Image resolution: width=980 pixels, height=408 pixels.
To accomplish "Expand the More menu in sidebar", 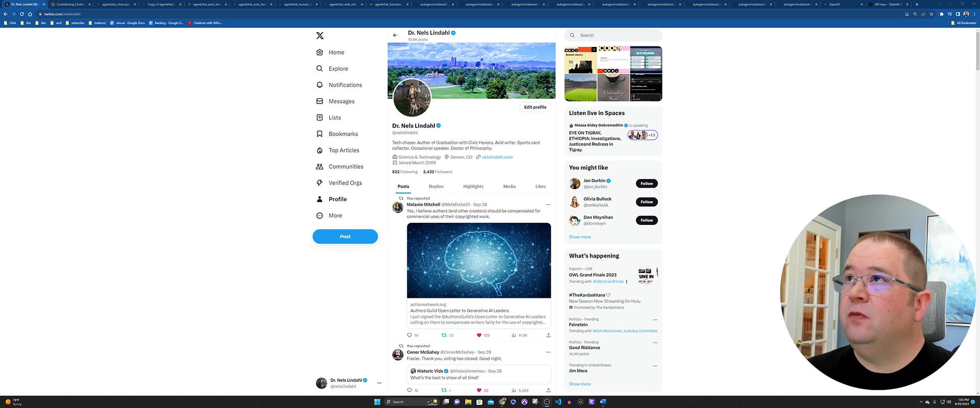I will click(329, 216).
